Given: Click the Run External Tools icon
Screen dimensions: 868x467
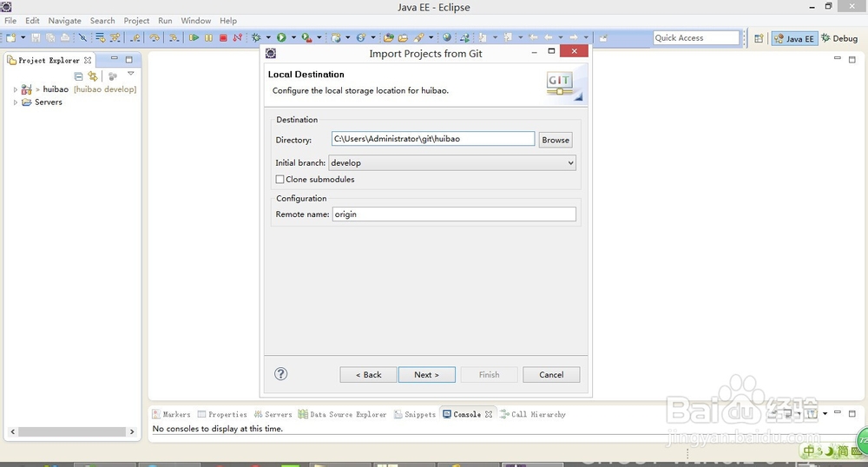Looking at the screenshot, I should click(x=306, y=37).
